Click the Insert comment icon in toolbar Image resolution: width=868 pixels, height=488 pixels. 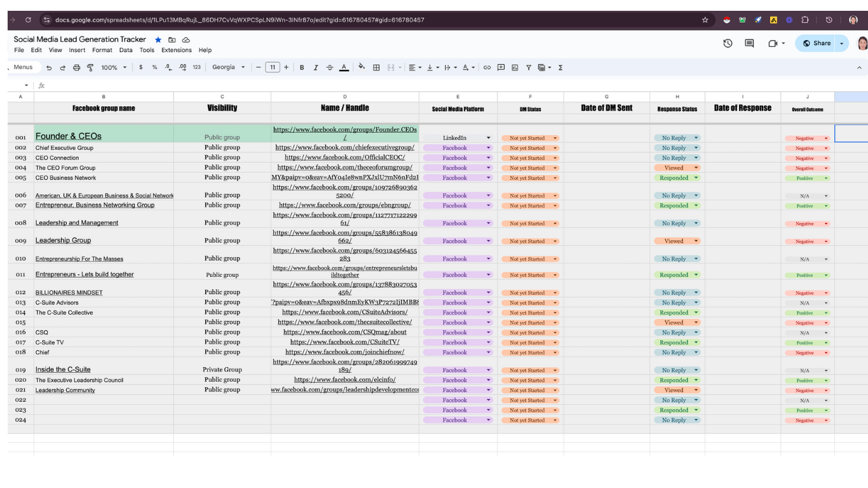(501, 67)
